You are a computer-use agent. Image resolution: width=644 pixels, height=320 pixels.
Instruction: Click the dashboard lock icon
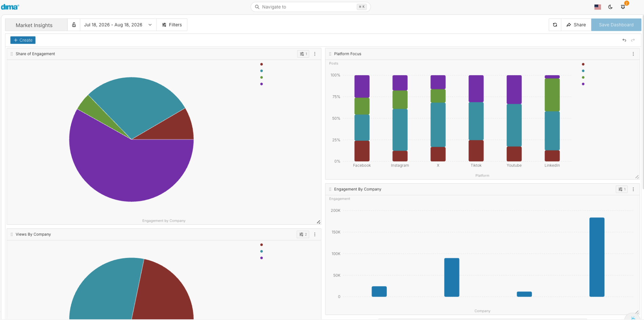pos(74,25)
